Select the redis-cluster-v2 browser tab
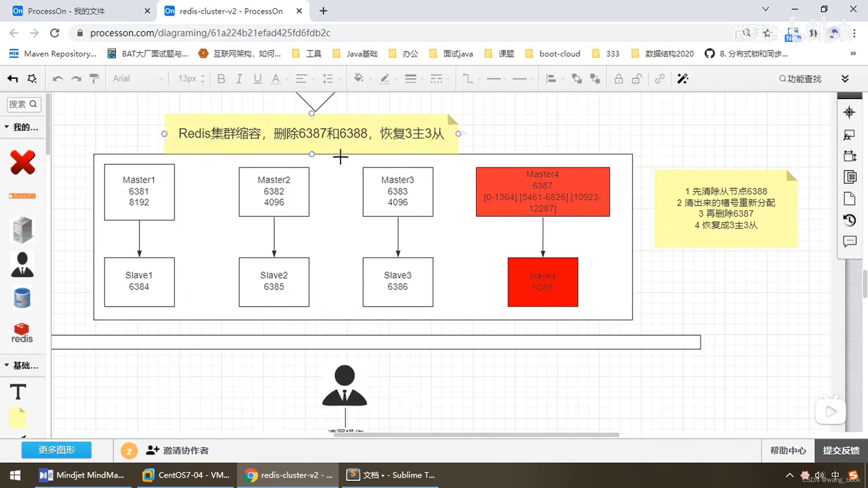 (226, 11)
